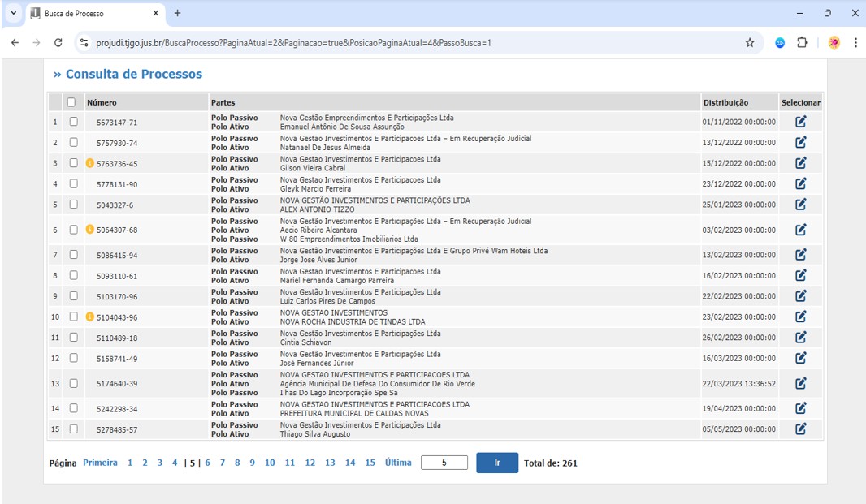Select edit icon for row 5174640-39

coord(800,383)
